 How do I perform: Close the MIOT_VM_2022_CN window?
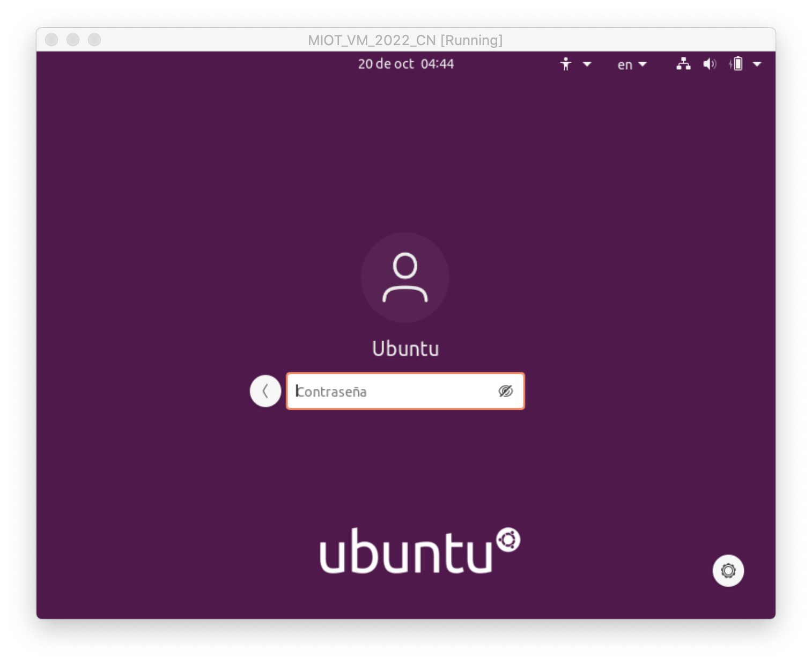[51, 40]
